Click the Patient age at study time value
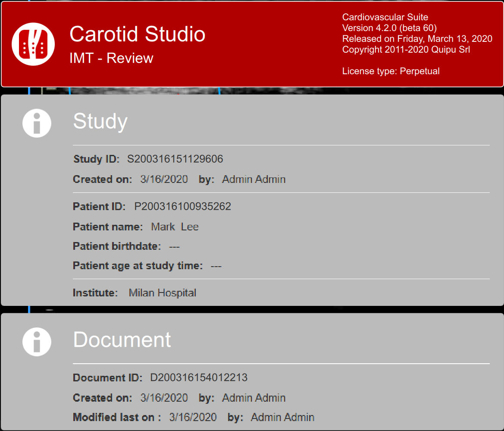The height and width of the screenshot is (431, 504). 216,266
